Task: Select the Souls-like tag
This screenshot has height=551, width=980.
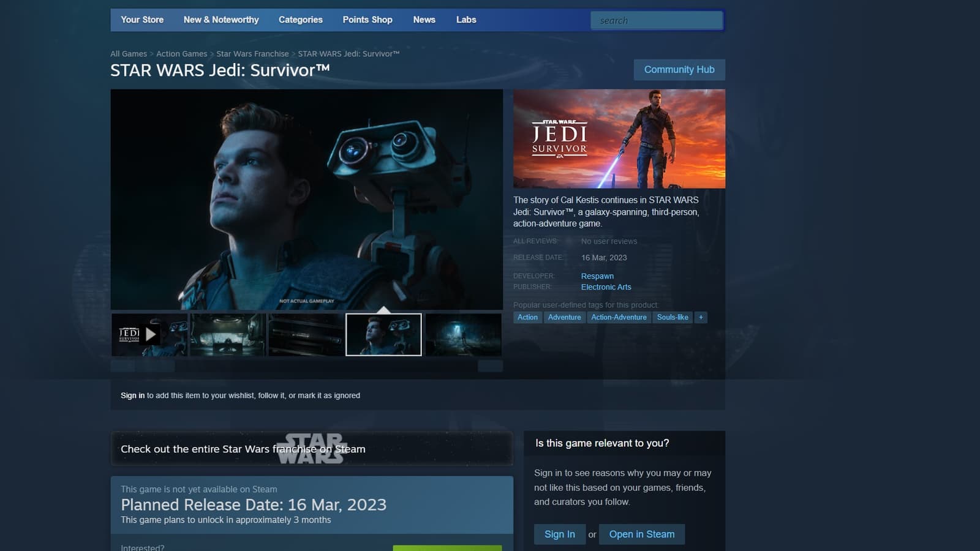Action: 673,317
